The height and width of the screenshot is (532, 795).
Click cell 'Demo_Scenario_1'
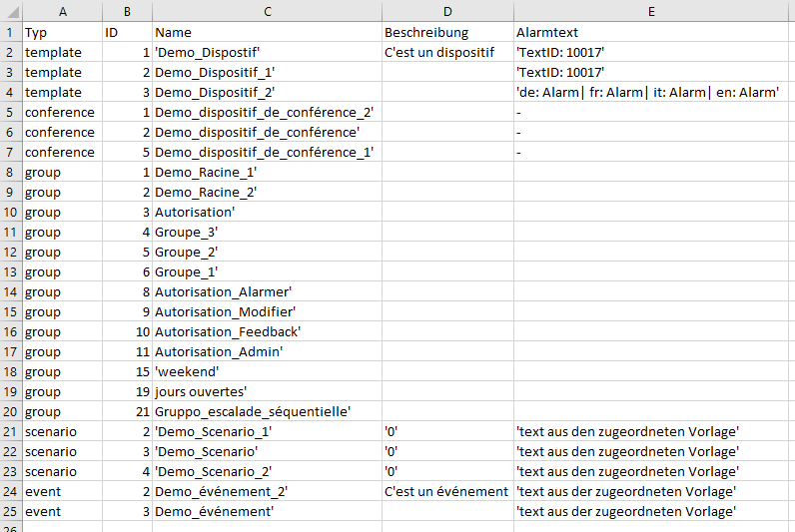pos(268,431)
